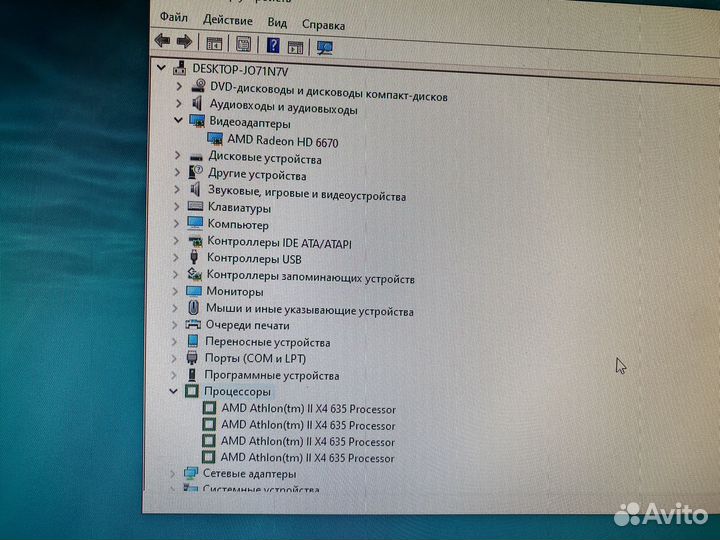
Task: Click the IDE controller icon
Action: click(195, 241)
